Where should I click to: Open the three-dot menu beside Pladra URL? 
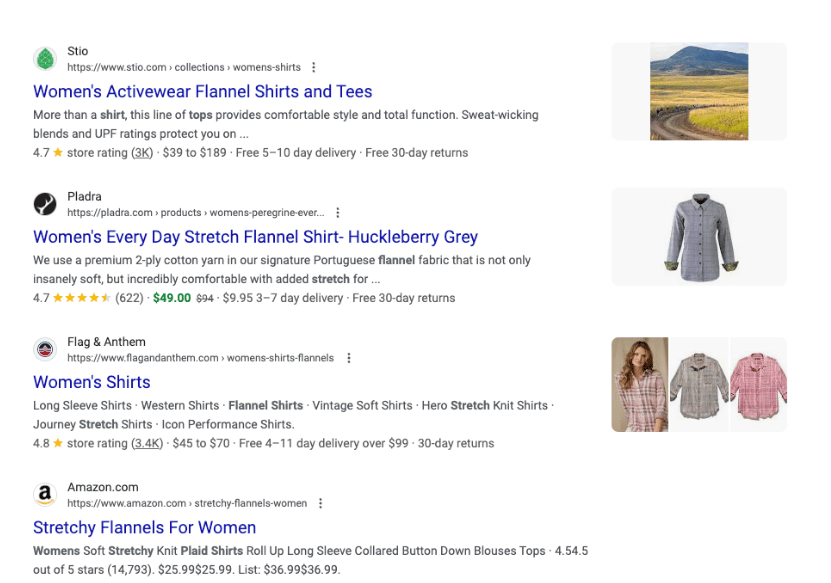pyautogui.click(x=338, y=213)
